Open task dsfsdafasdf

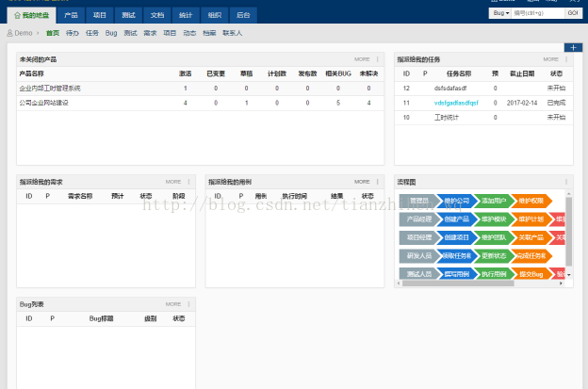point(450,89)
